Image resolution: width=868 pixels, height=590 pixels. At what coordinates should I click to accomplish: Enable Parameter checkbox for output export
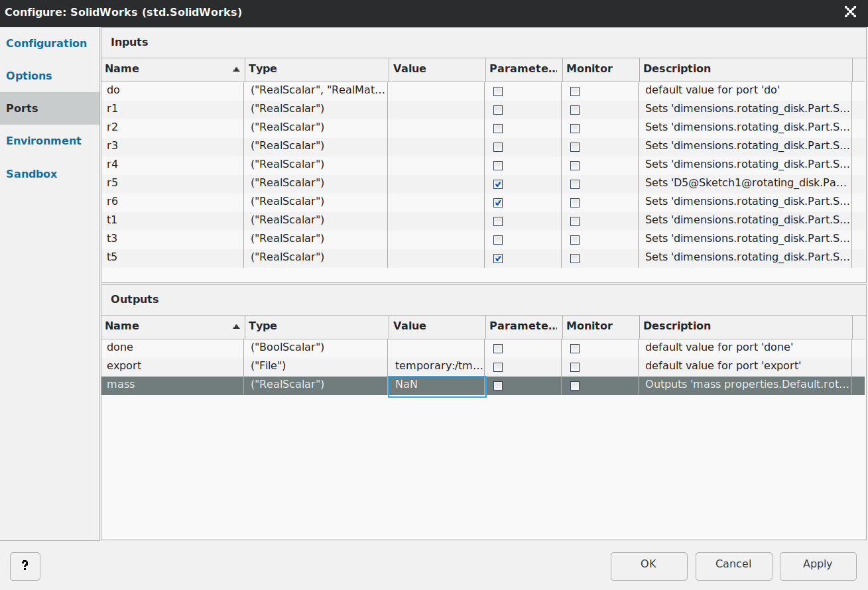[498, 367]
